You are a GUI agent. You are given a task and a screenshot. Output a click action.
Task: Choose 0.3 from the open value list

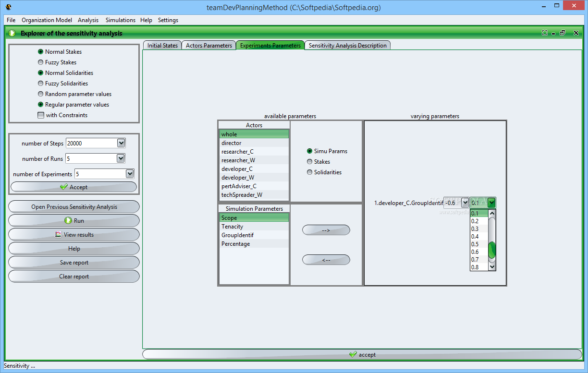479,229
